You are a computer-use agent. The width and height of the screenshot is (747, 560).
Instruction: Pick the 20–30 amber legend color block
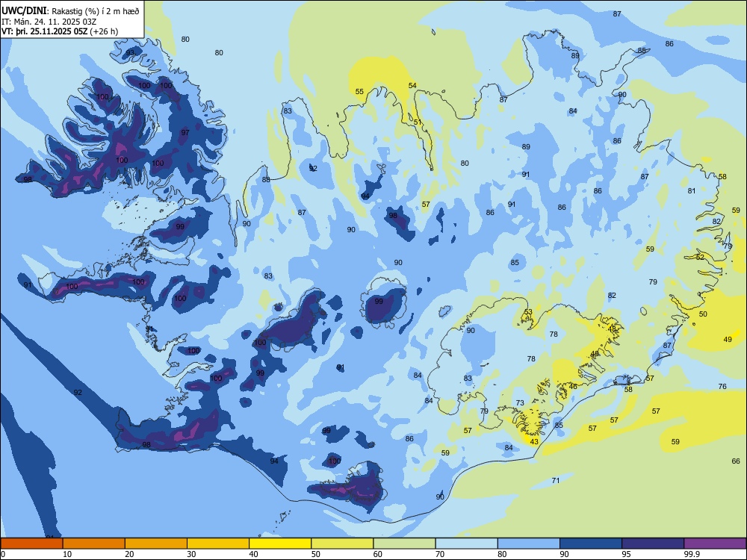pos(156,544)
